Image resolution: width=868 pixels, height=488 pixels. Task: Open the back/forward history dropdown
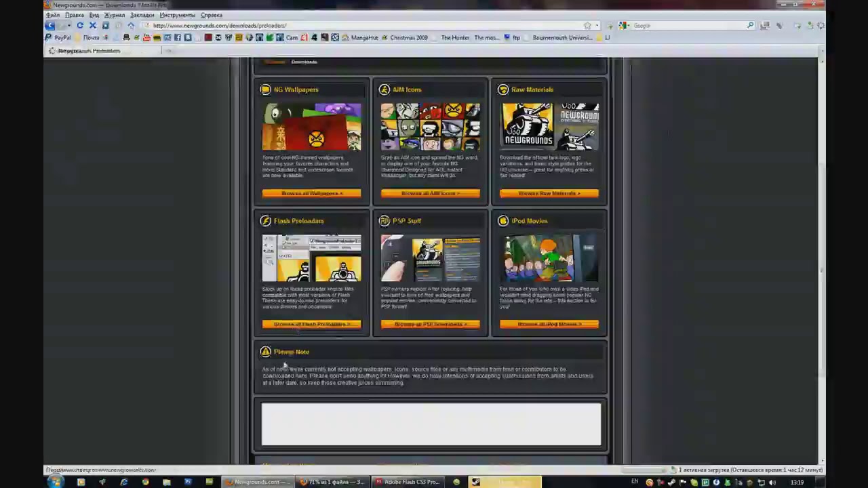click(x=68, y=25)
